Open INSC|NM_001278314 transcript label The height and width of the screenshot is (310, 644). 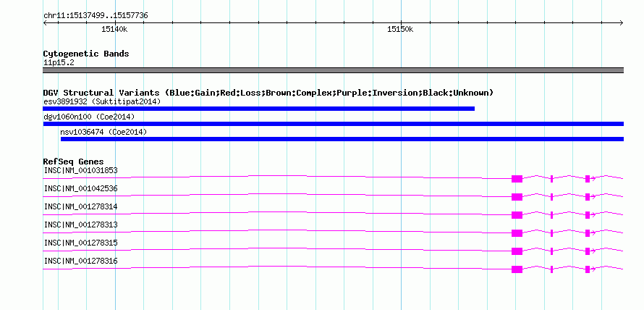(81, 206)
